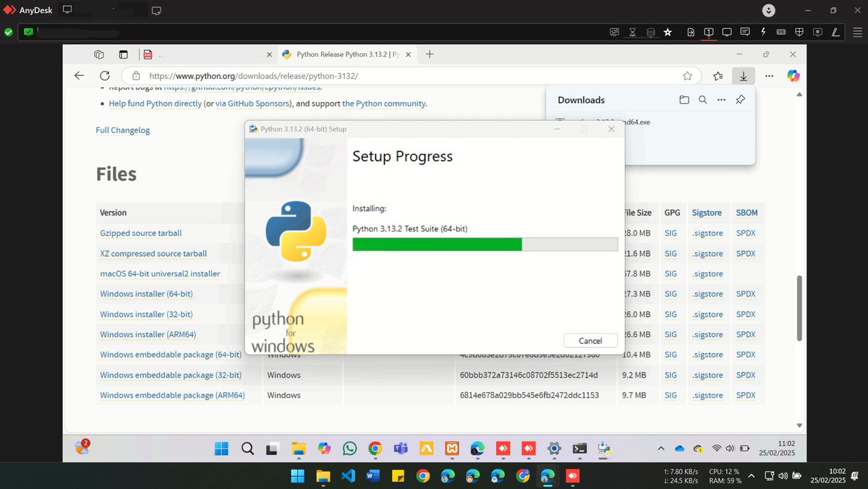
Task: Open the Downloads icon on Edge toolbar
Action: pyautogui.click(x=744, y=75)
